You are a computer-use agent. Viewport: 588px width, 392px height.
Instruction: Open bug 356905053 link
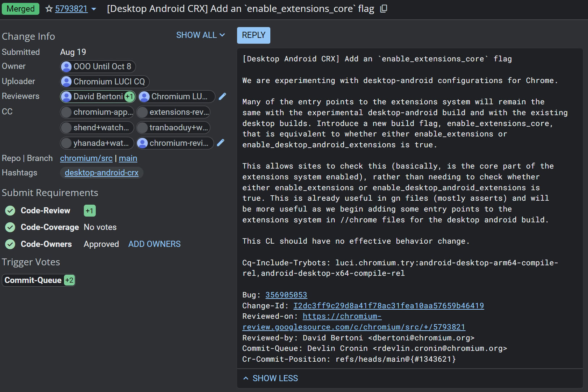tap(286, 295)
